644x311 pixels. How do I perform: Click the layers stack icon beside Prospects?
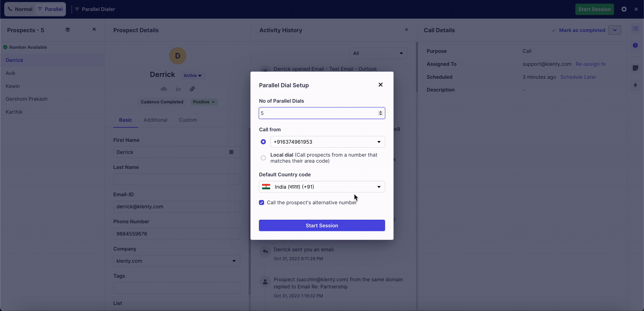(67, 30)
